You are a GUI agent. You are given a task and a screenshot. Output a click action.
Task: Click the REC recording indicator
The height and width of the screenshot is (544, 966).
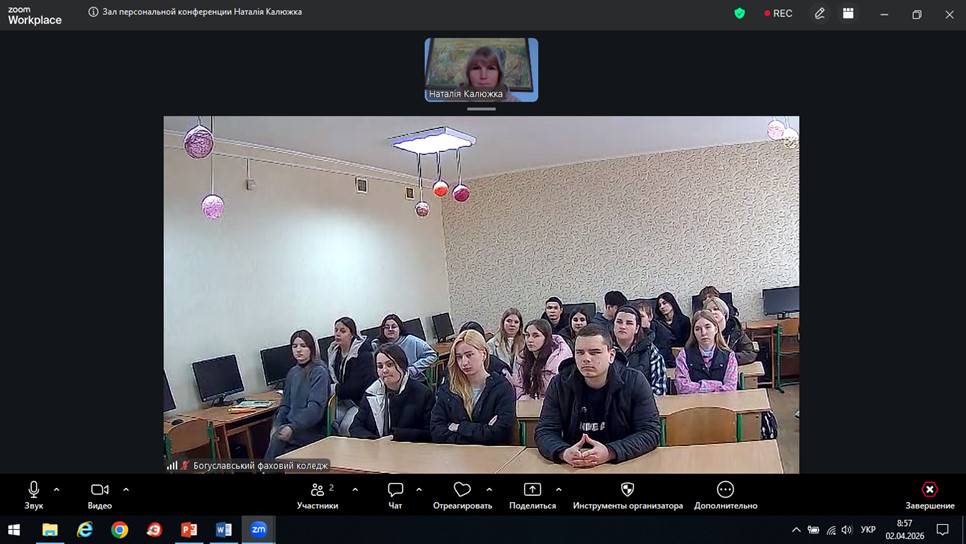778,14
